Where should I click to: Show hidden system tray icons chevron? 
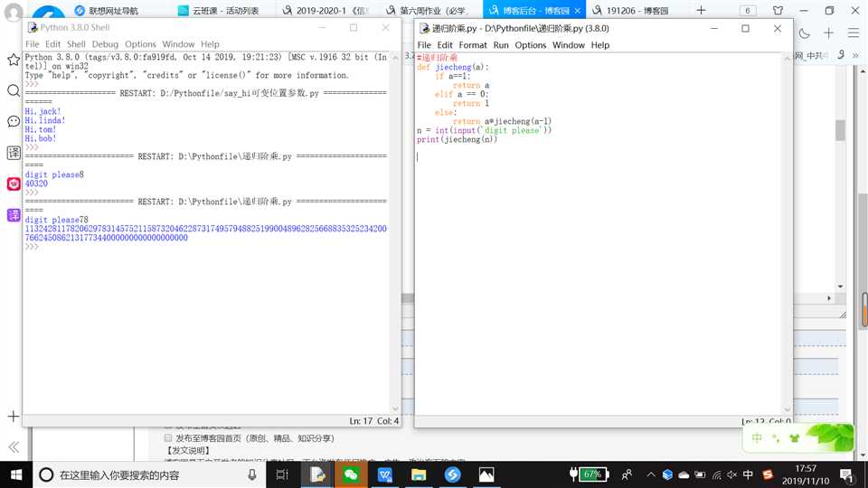[x=651, y=474]
